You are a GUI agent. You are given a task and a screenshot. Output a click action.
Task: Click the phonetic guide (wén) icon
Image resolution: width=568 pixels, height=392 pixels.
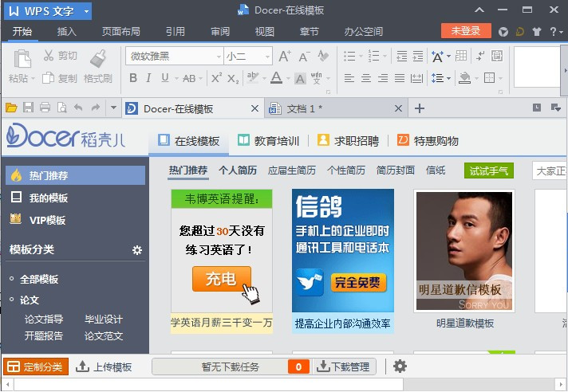(316, 78)
